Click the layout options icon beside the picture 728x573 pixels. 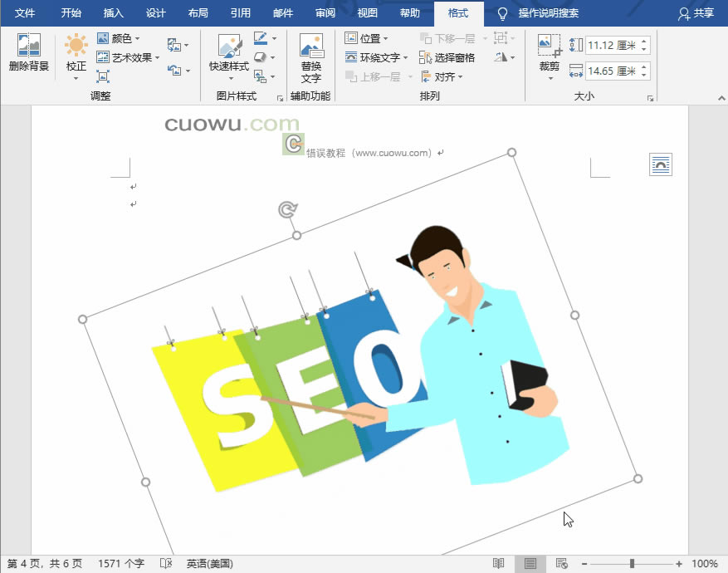coord(661,164)
